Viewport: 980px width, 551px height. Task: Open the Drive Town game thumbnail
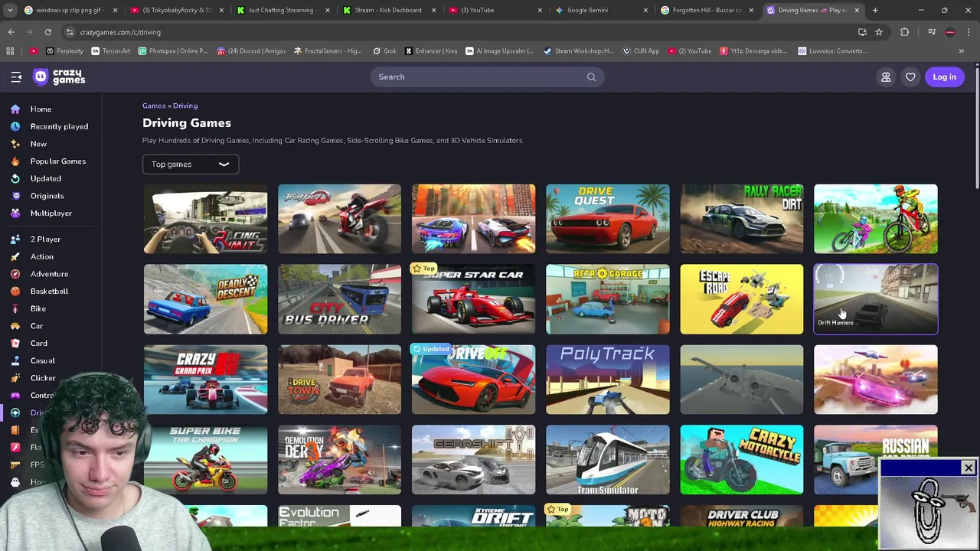339,380
